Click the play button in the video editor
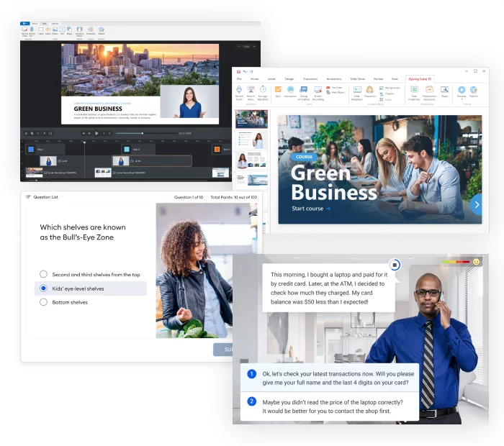This screenshot has width=504, height=446. 96,133
